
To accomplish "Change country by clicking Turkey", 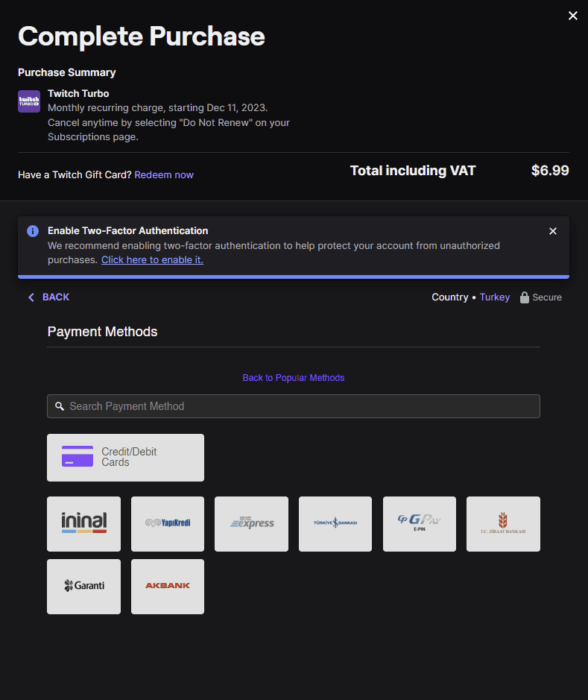I will tap(494, 297).
